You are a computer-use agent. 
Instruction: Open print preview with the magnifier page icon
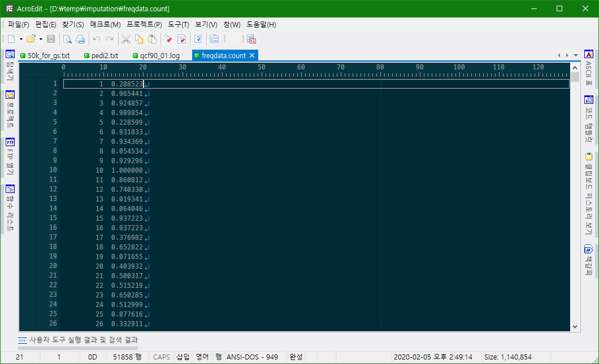coord(67,39)
